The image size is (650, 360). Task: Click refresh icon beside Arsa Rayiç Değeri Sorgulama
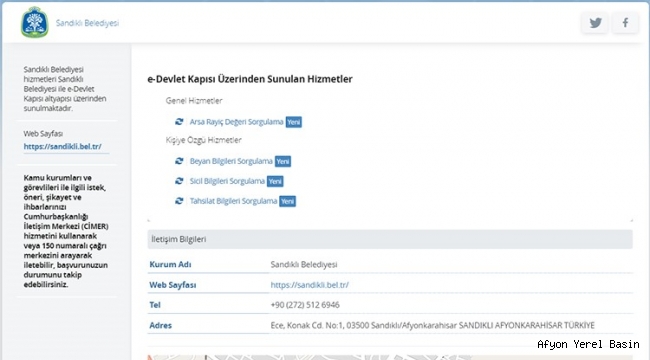click(179, 122)
